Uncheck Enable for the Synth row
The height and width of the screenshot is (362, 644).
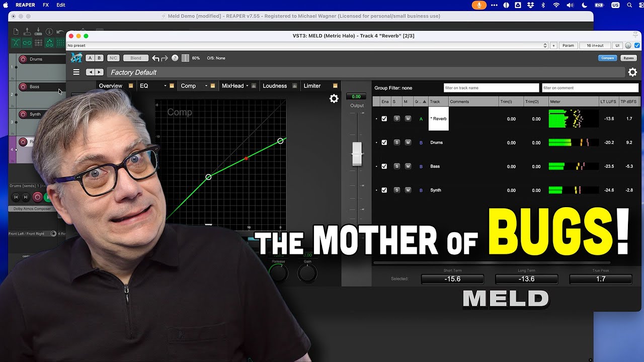pyautogui.click(x=384, y=190)
